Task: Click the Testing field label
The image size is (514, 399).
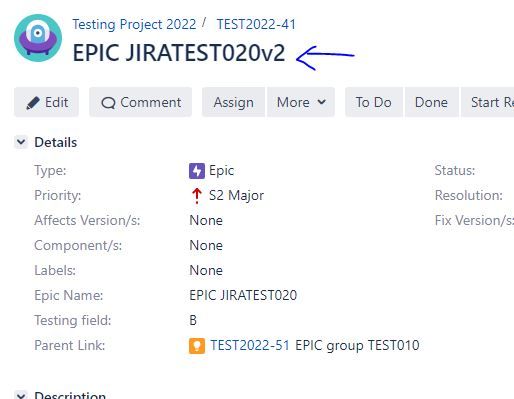Action: pos(73,320)
